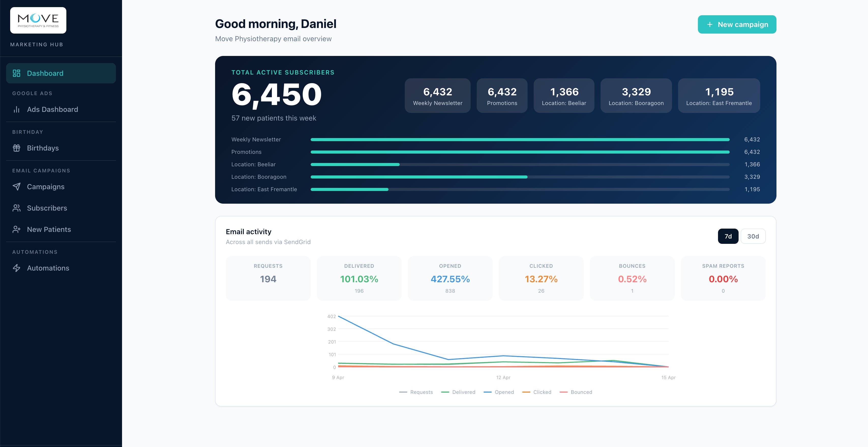Click the plus icon on New campaign
Image resolution: width=868 pixels, height=447 pixels.
tap(710, 24)
